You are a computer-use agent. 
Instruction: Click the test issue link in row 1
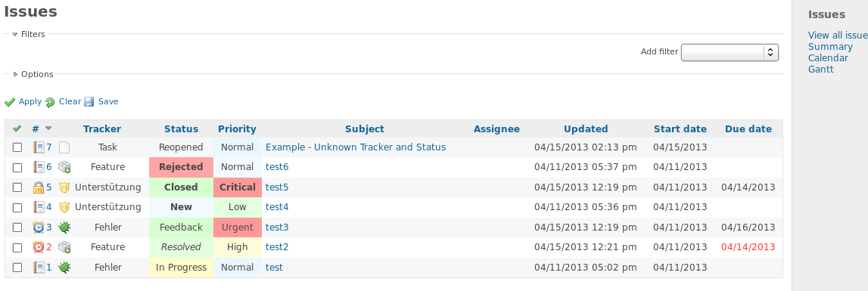[274, 268]
